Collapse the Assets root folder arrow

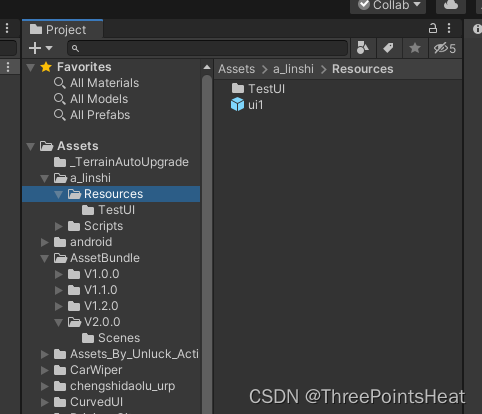click(x=31, y=146)
